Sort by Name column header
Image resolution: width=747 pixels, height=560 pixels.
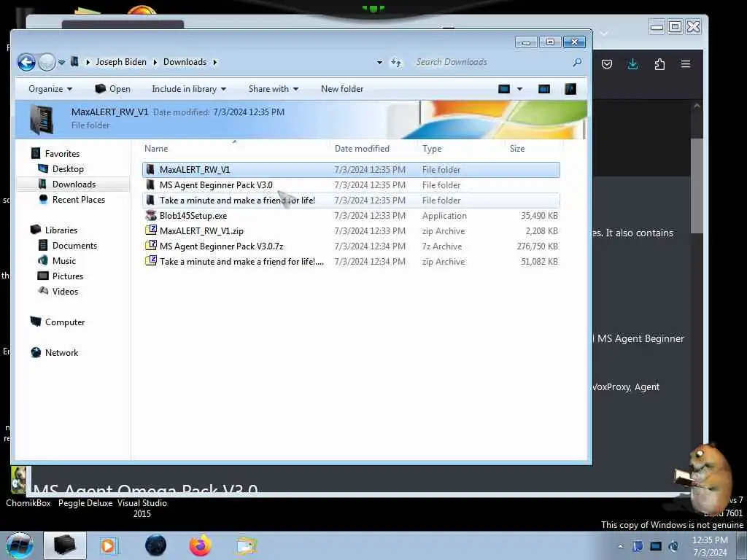[234, 149]
